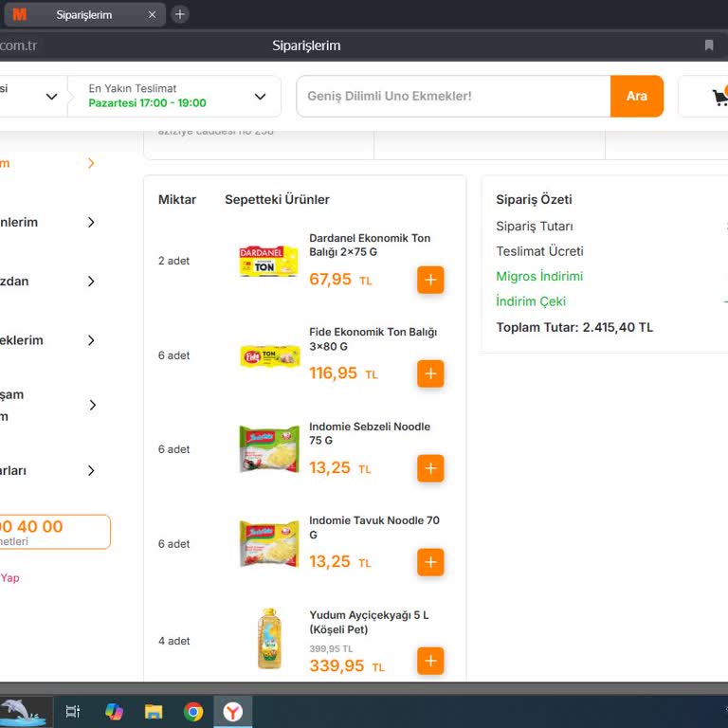Click the 116,95 TL Fide price

click(x=343, y=373)
